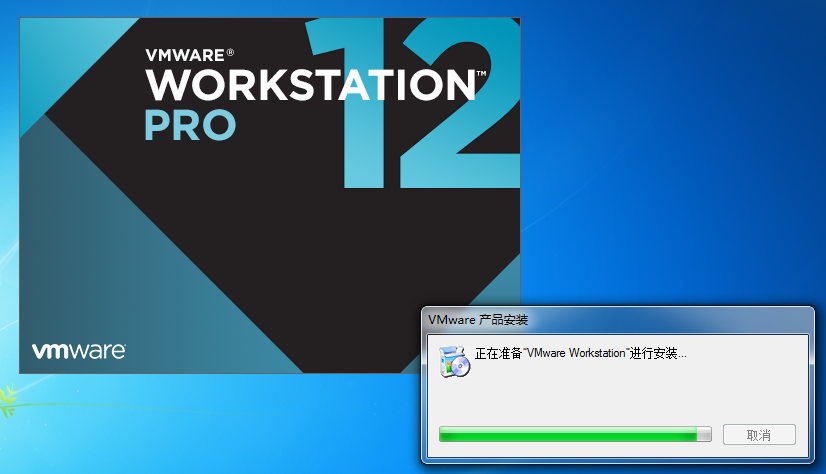Click the installer disc icon in the dialog
The image size is (826, 474).
pos(455,361)
